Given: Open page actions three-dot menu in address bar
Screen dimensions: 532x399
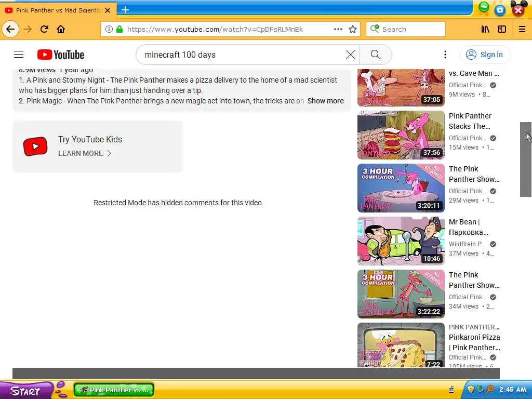Looking at the screenshot, I should [338, 29].
